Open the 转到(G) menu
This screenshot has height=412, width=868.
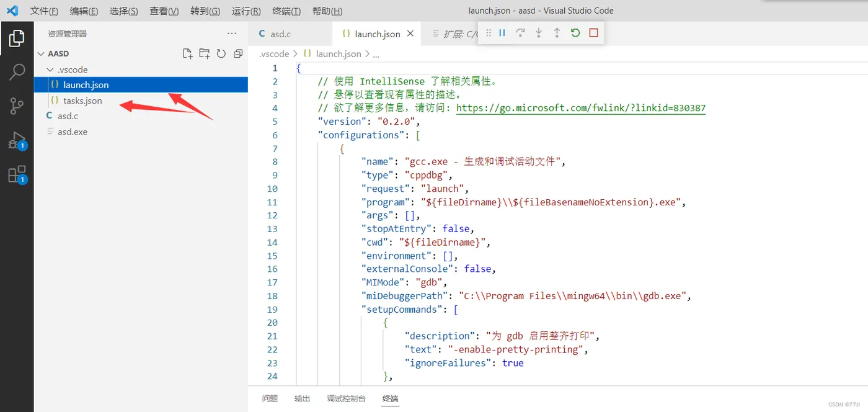coord(205,11)
